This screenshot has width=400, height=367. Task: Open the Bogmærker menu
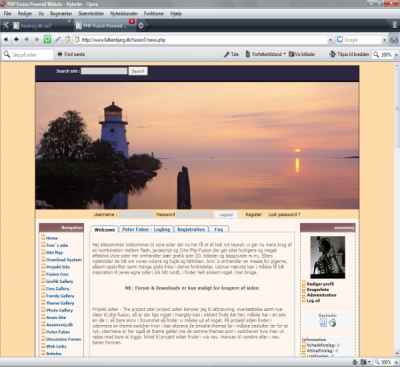click(x=61, y=14)
